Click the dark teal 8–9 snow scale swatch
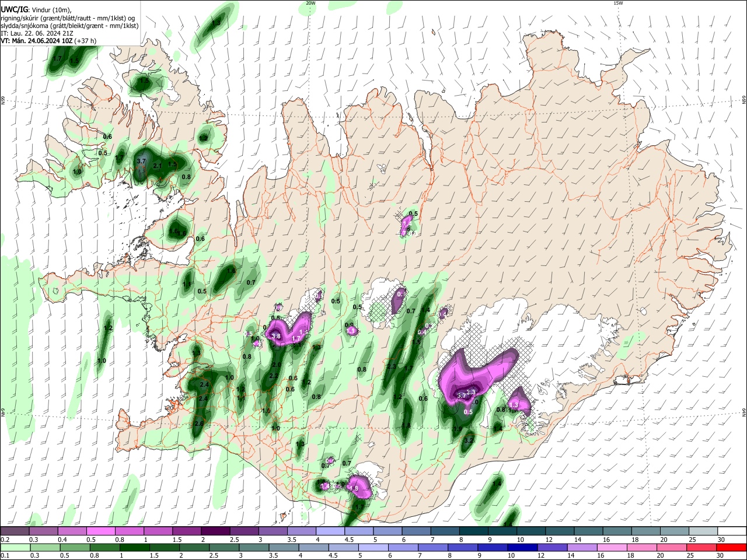 (x=473, y=531)
